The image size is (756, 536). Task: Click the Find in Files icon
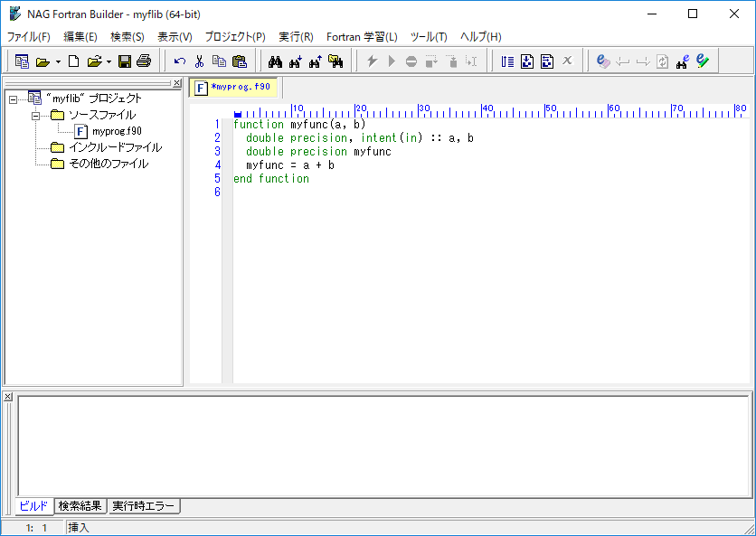[335, 61]
